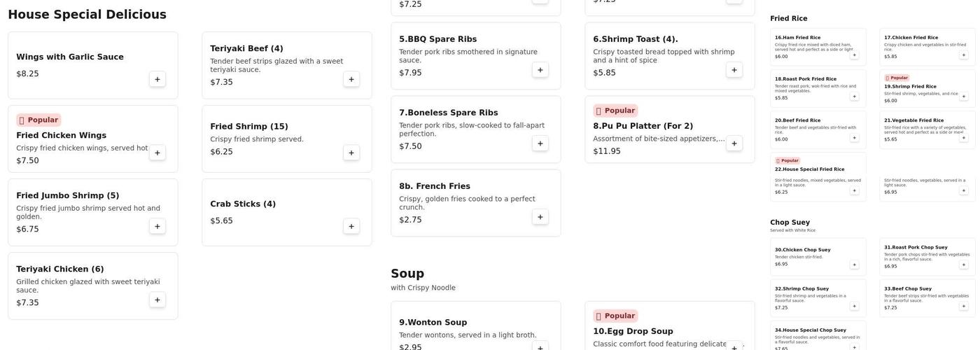Add Teriyaki Beef (4) to order
Viewport: 980px width, 350px height.
[351, 79]
